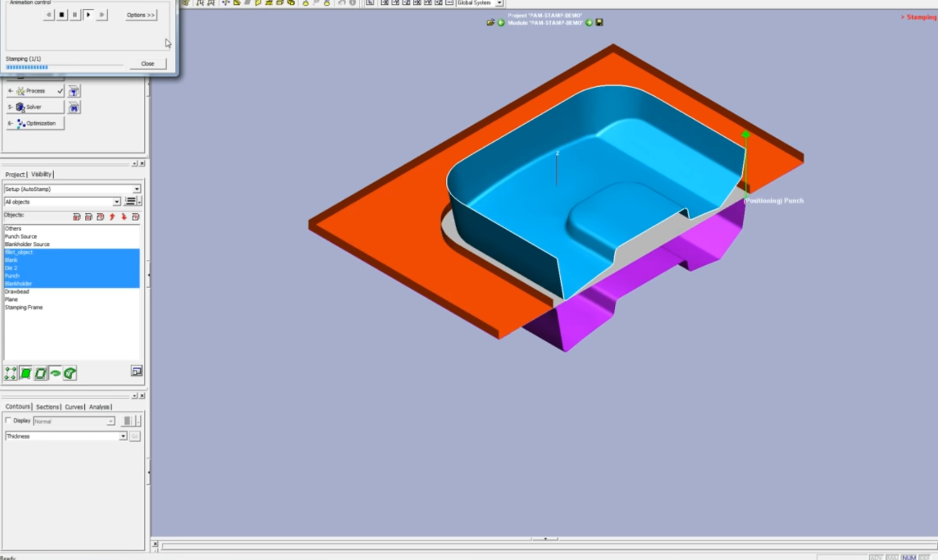Expand the All objects filter dropdown
This screenshot has height=560, width=938.
coord(116,202)
